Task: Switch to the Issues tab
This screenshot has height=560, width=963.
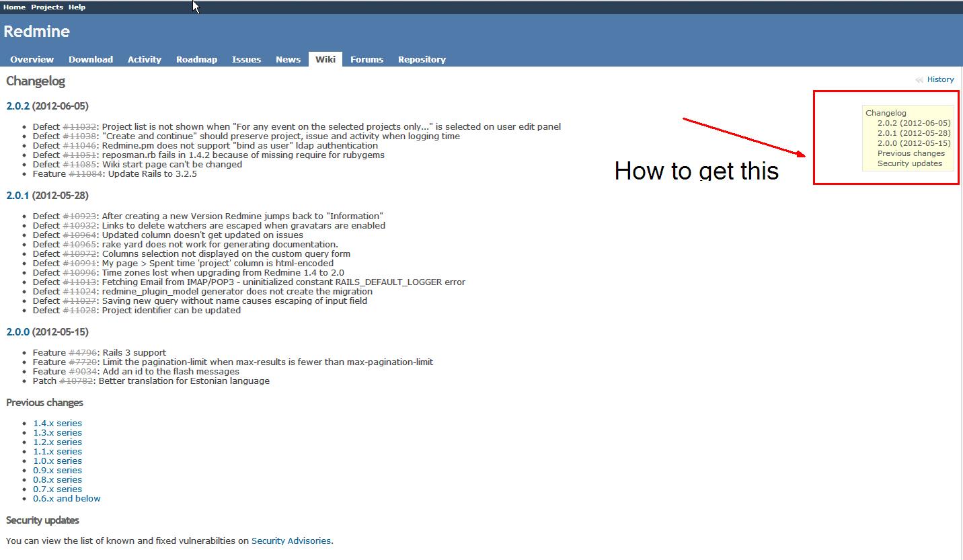Action: pos(246,59)
